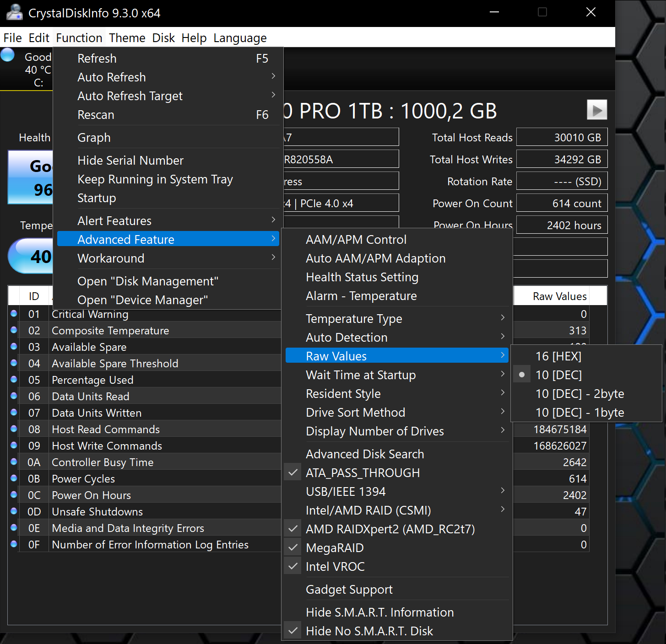Choose 10 [DEC] - 2byte format
The width and height of the screenshot is (666, 644).
(x=586, y=393)
